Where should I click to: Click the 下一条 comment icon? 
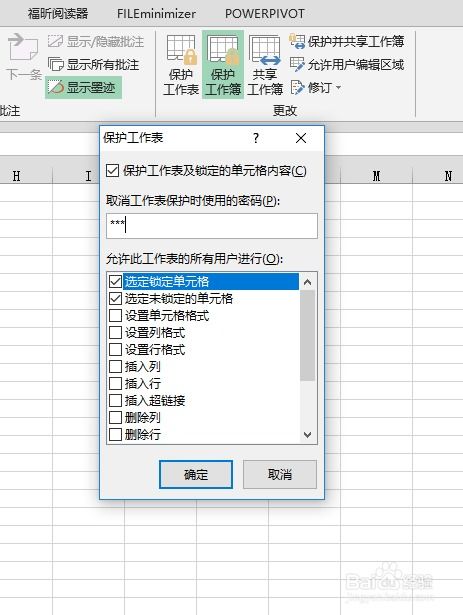pyautogui.click(x=24, y=57)
